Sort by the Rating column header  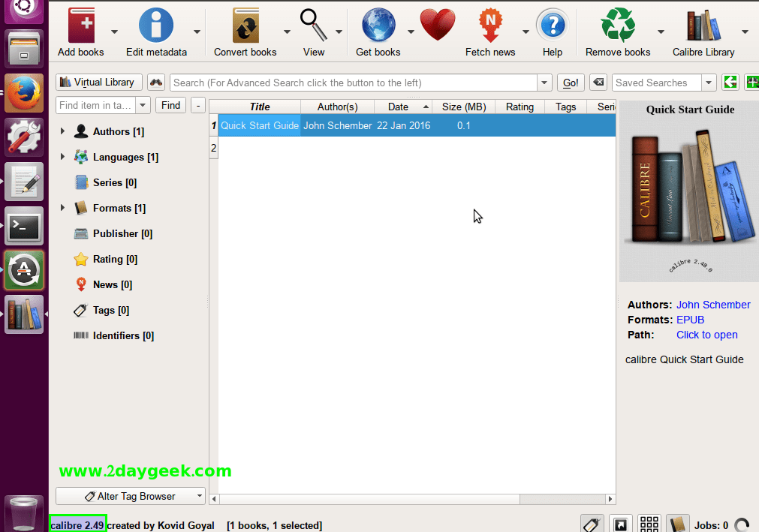(520, 107)
